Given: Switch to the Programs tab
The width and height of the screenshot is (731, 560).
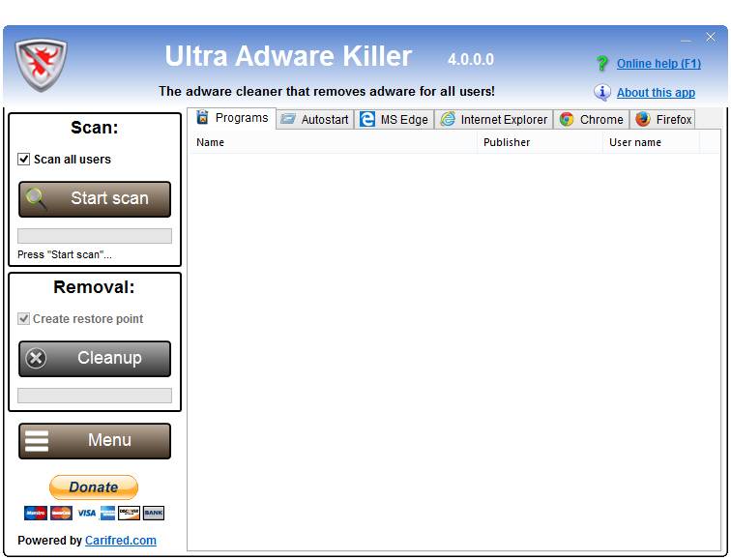Looking at the screenshot, I should click(232, 118).
